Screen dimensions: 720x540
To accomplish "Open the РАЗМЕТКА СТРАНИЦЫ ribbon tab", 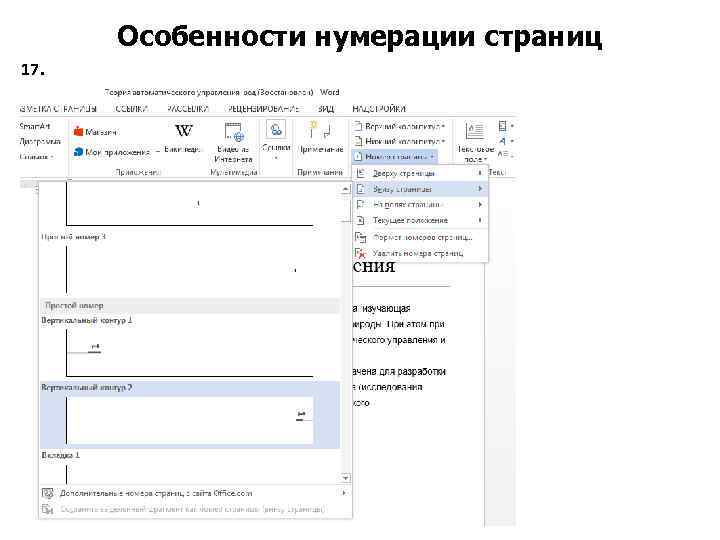I will [58, 109].
